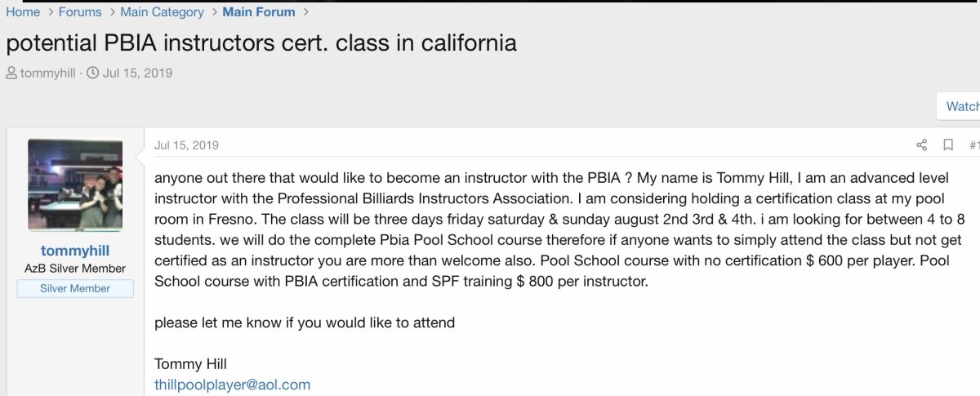Click the author icon beside tommyhill
This screenshot has width=980, height=396.
[11, 73]
